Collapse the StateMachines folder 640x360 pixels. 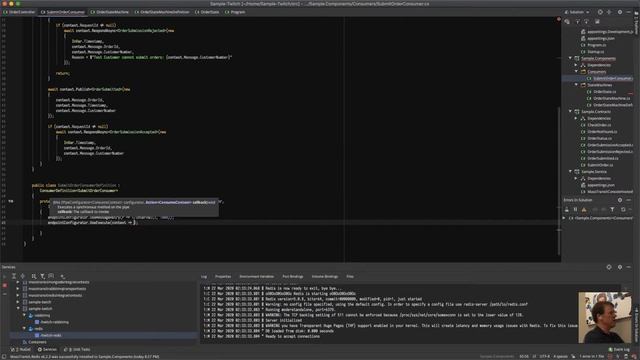click(x=576, y=85)
